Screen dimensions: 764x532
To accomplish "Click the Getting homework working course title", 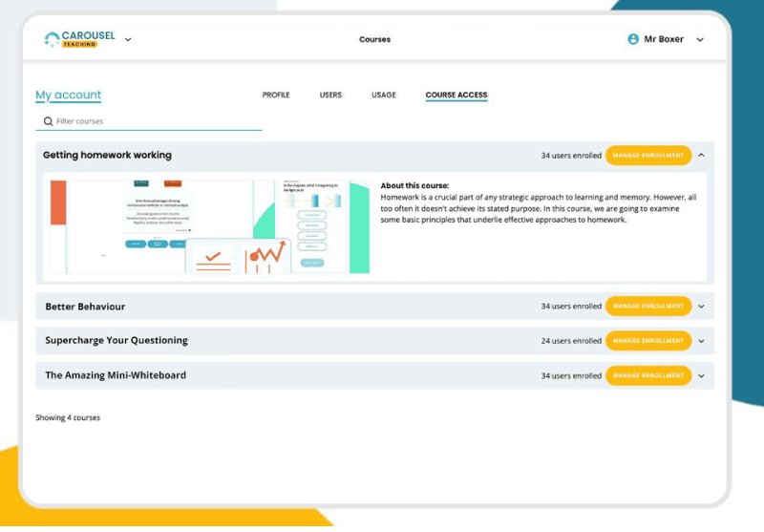I will [x=107, y=155].
